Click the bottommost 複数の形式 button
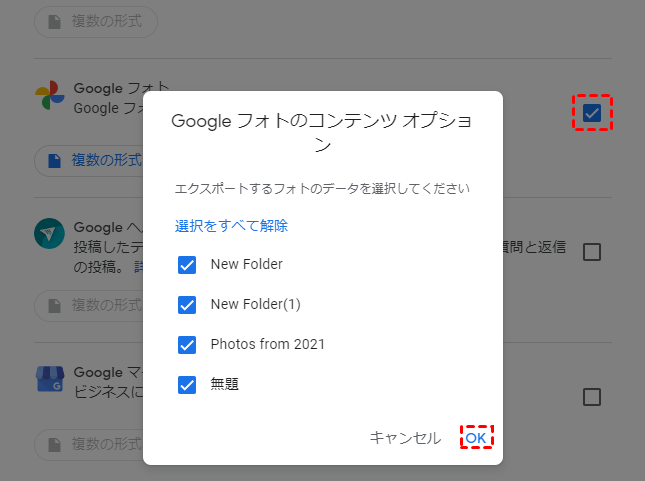 click(x=95, y=443)
